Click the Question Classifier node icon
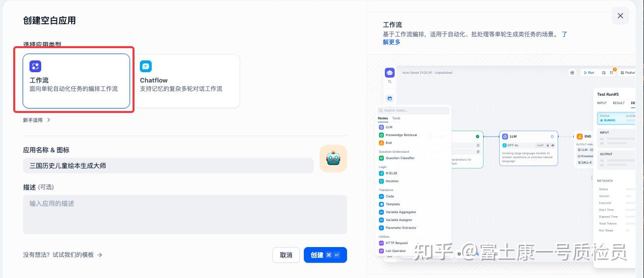This screenshot has height=278, width=644. point(381,158)
